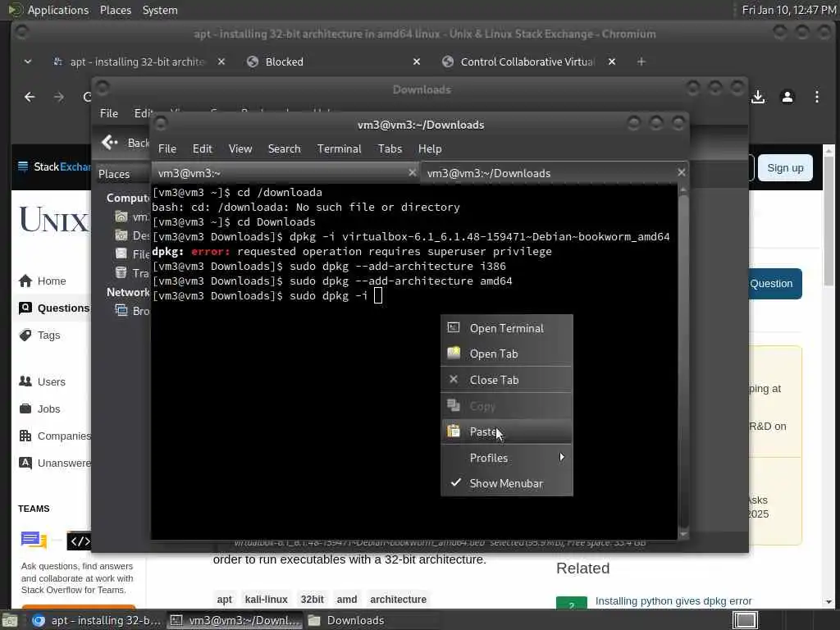Viewport: 840px width, 630px height.
Task: Click the Open Tab icon in context menu
Action: point(454,353)
